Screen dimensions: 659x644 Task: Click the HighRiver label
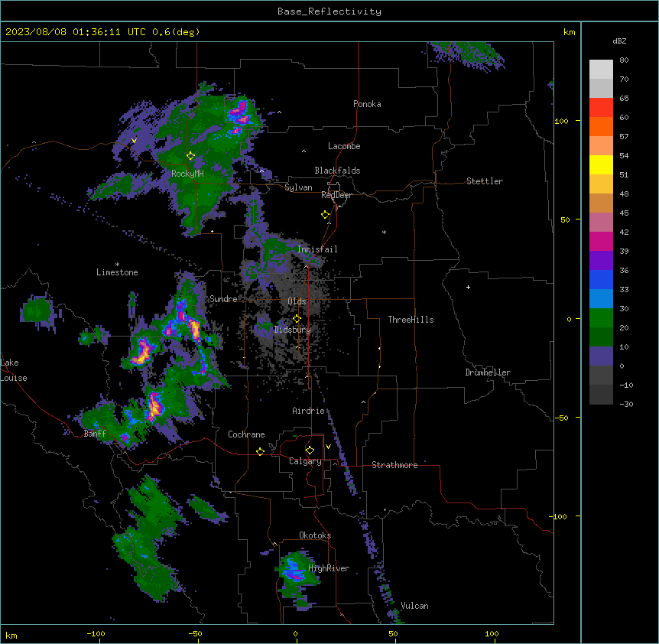point(329,568)
